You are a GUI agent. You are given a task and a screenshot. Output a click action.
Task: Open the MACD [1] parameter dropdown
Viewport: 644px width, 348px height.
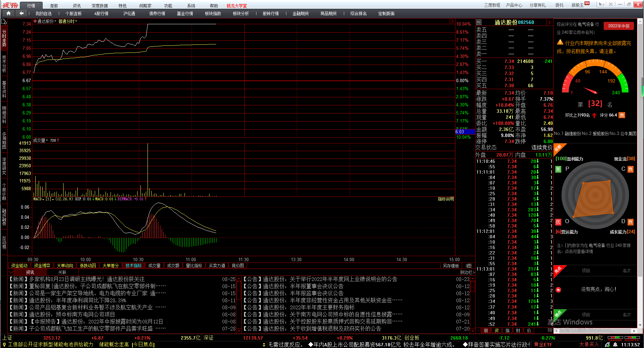[50, 199]
